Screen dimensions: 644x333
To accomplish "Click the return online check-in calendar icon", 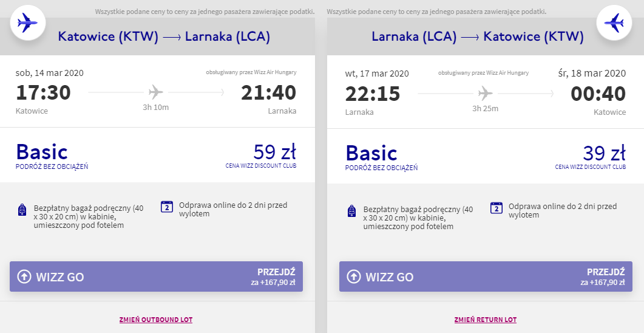I will [497, 207].
